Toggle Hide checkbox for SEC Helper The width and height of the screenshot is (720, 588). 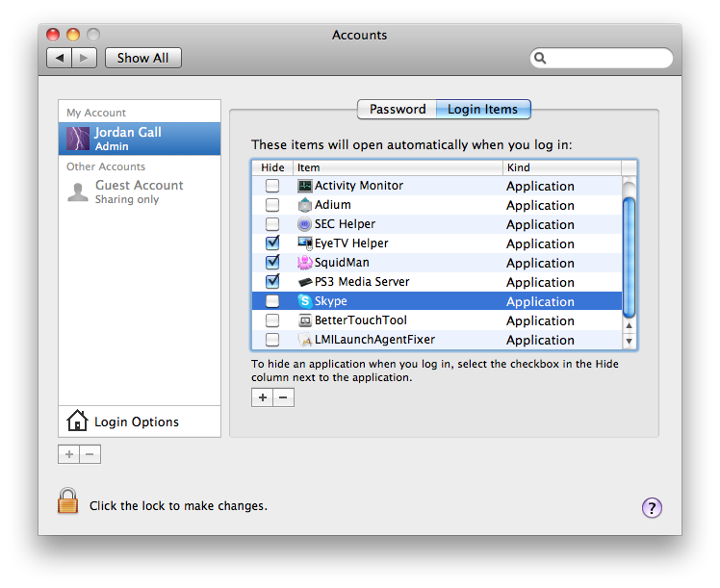pos(272,224)
